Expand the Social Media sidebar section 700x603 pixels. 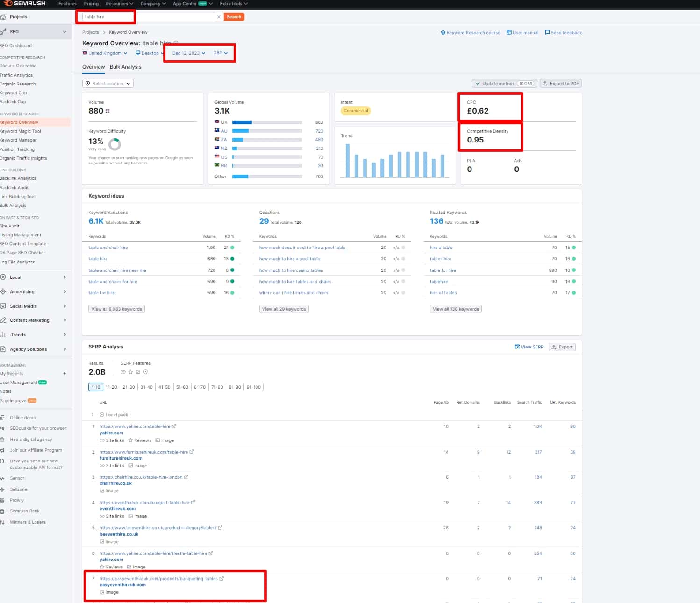coord(64,306)
